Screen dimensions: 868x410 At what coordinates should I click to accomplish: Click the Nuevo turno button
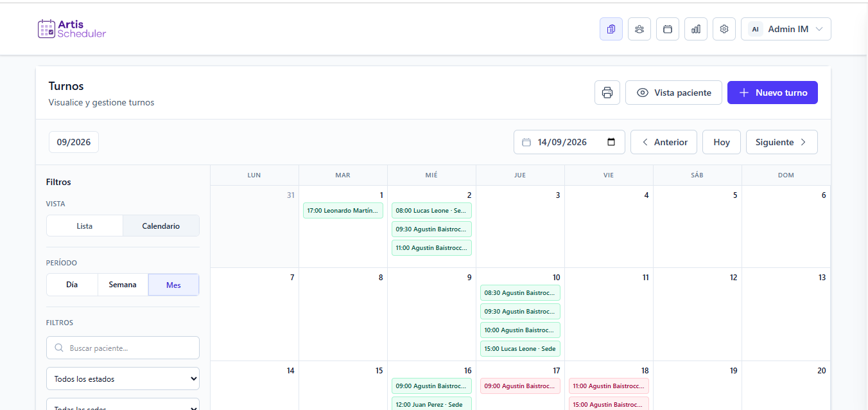(772, 93)
